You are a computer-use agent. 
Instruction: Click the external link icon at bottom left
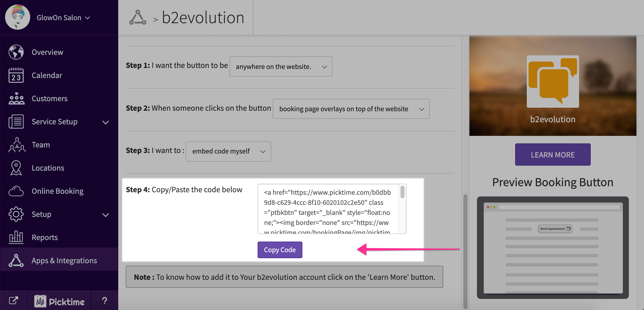click(x=14, y=300)
